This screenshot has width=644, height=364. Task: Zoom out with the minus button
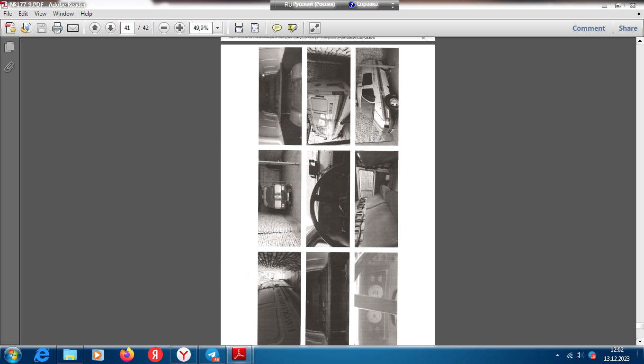164,28
